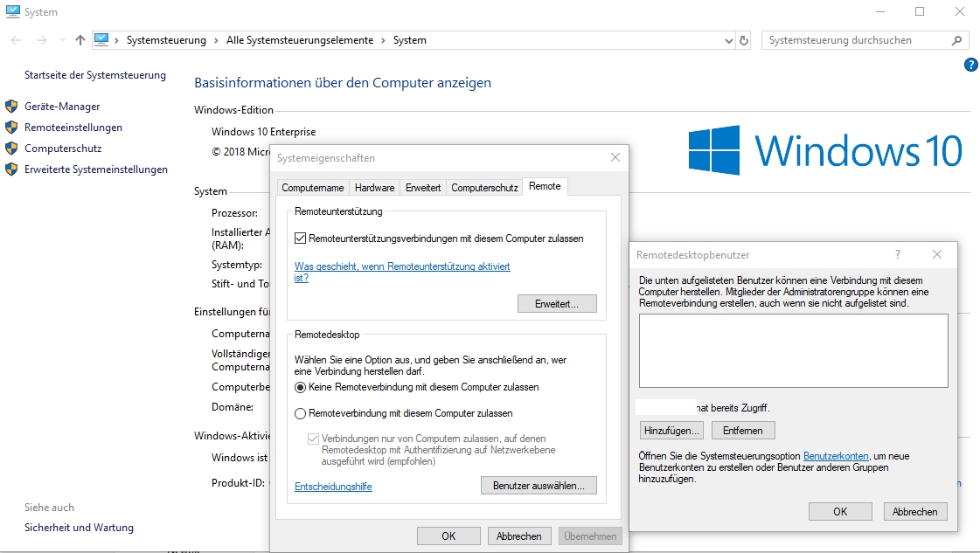
Task: Click the forward arrow in navigation bar
Action: (41, 40)
